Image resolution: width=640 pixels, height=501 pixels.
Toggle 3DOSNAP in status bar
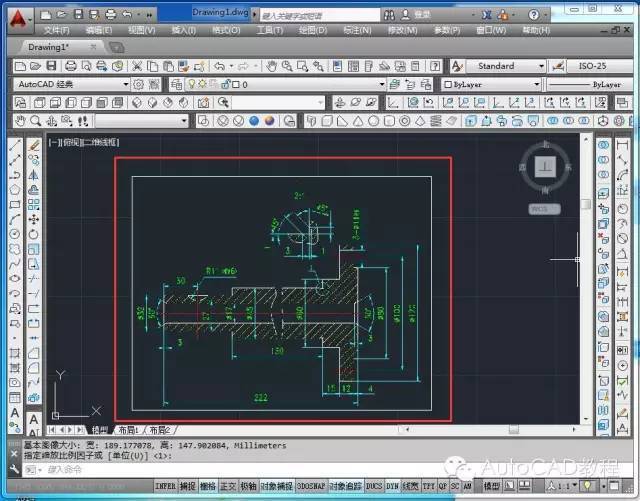click(311, 486)
